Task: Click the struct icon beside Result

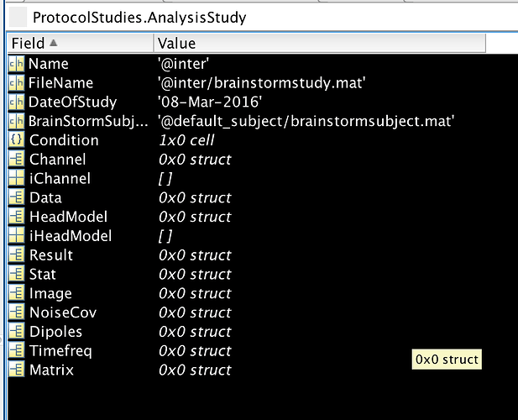Action: 16,255
